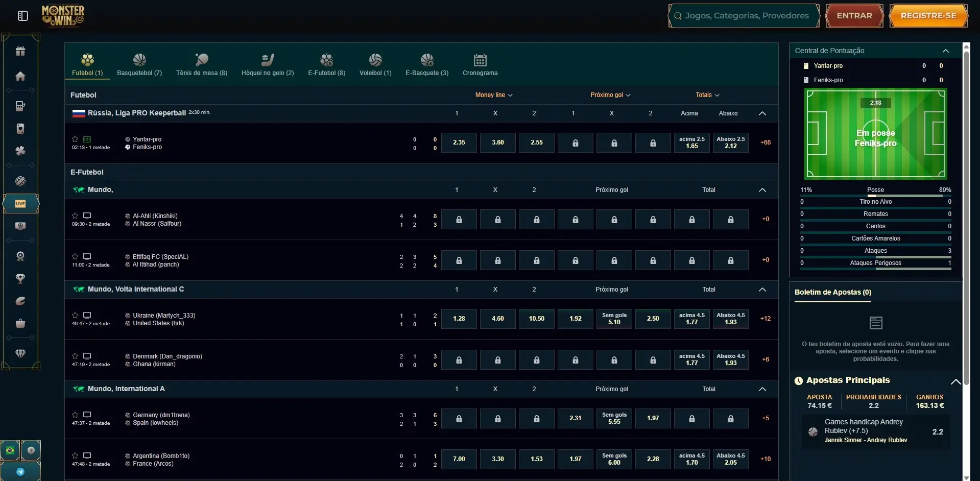Open the Home icon in sidebar
980x481 pixels.
[x=20, y=76]
